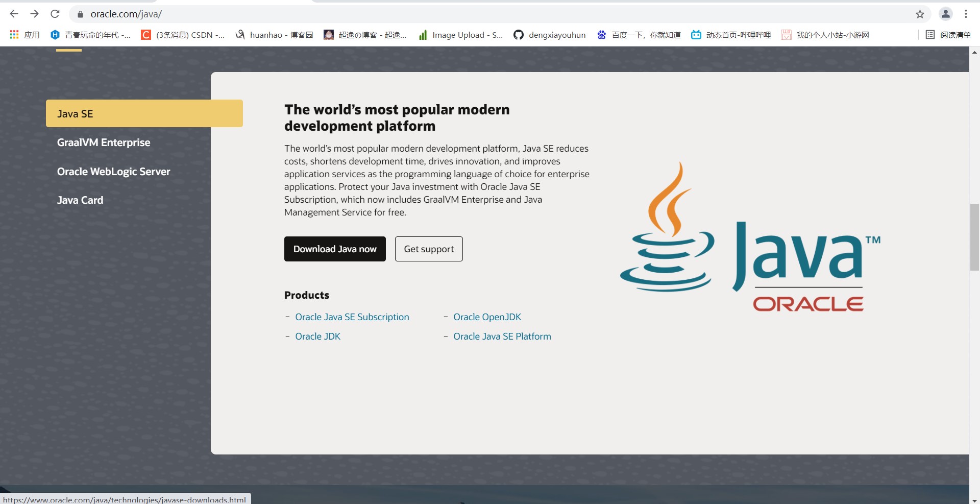Open the 动态首页-哔哩哔哩 bookmark
This screenshot has height=504, width=980.
pyautogui.click(x=731, y=35)
